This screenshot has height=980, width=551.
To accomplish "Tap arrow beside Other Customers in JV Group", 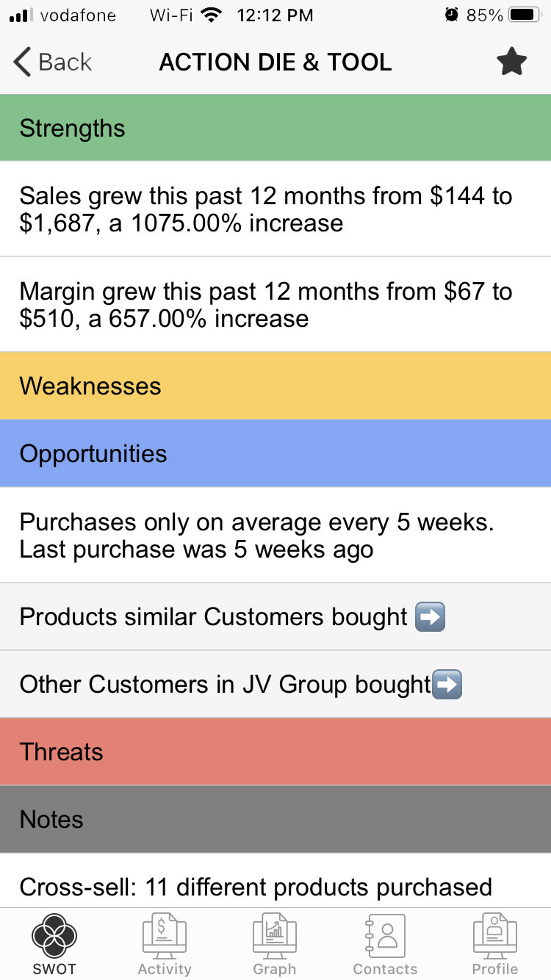I will pos(447,685).
